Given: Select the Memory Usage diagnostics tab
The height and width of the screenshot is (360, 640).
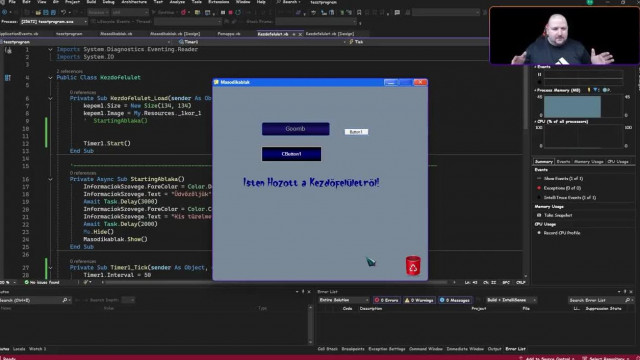Looking at the screenshot, I should coord(588,162).
